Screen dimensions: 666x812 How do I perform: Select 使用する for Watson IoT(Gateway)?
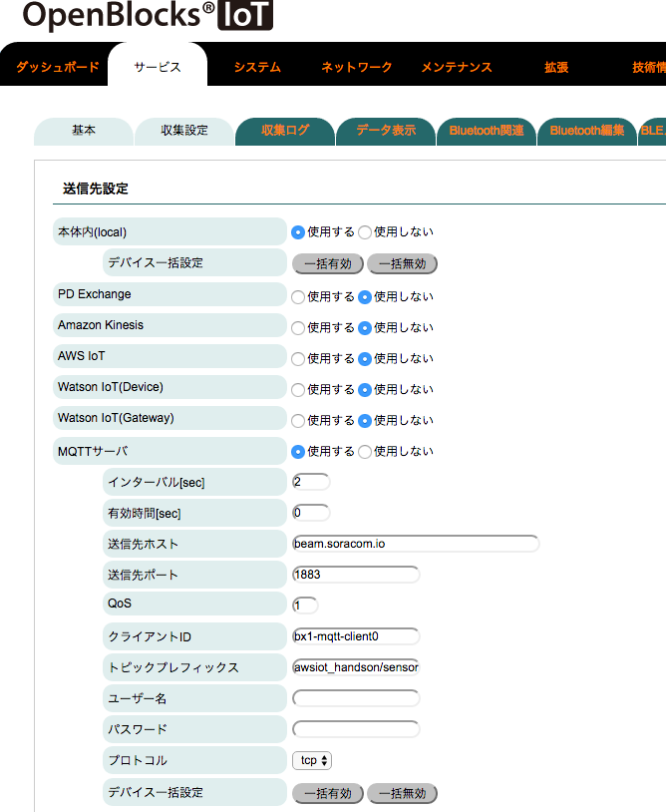coord(297,421)
